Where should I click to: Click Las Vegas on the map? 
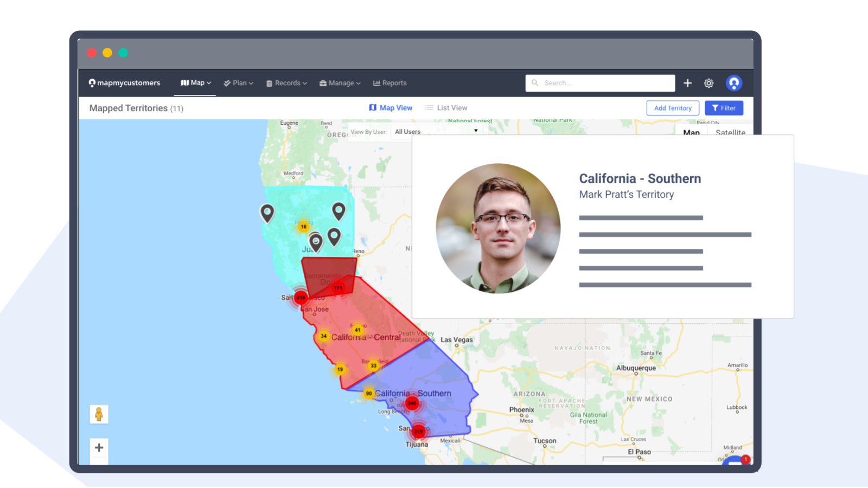tap(456, 340)
